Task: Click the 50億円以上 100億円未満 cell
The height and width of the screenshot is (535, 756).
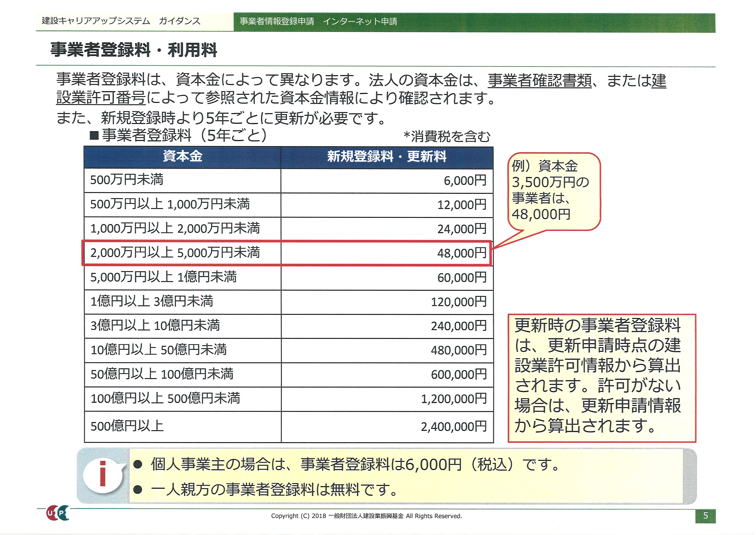Action: (182, 375)
